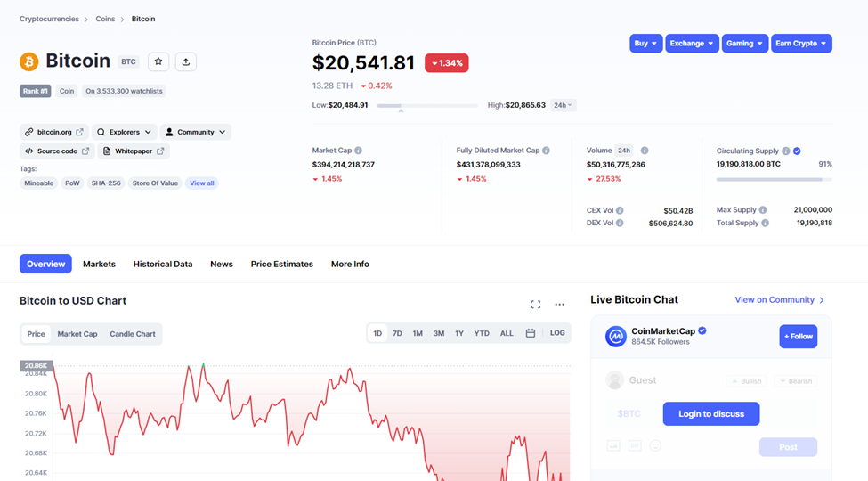Go to Coins breadcrumb

pyautogui.click(x=105, y=19)
